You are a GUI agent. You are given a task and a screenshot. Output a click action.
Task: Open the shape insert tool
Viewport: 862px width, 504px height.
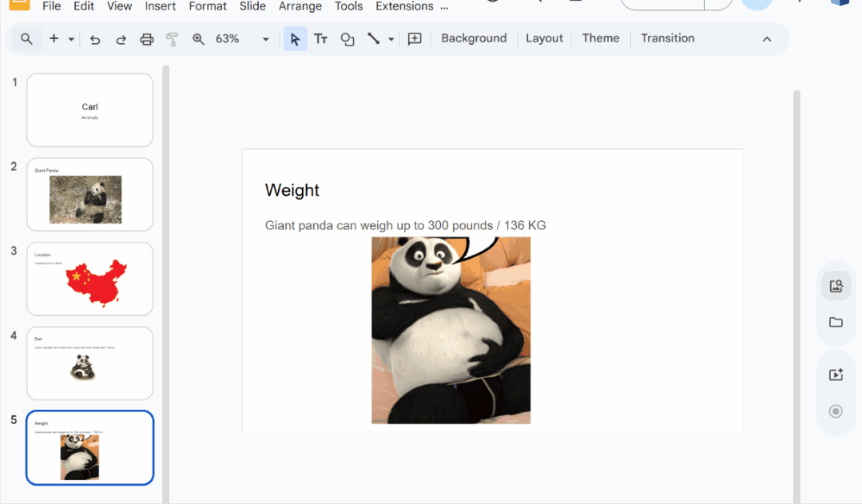348,39
